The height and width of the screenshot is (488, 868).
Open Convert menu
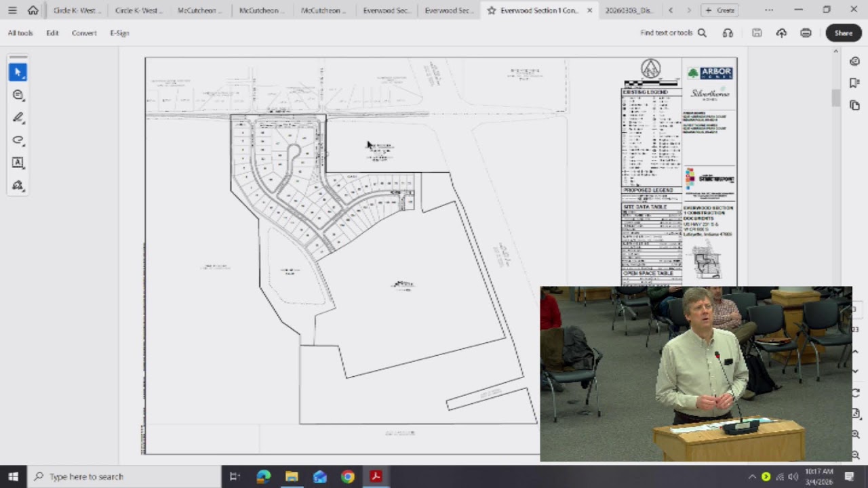[x=84, y=33]
